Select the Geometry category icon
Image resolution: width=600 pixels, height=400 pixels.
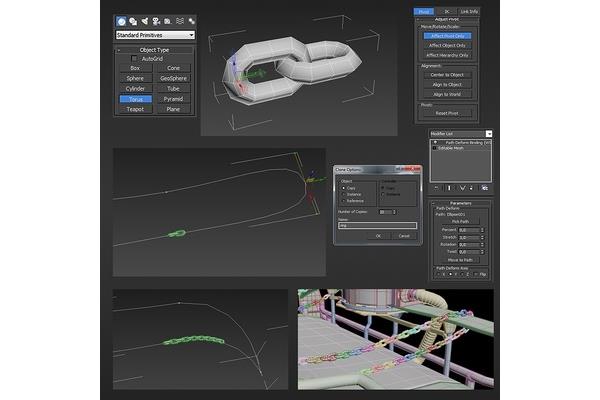pos(121,21)
